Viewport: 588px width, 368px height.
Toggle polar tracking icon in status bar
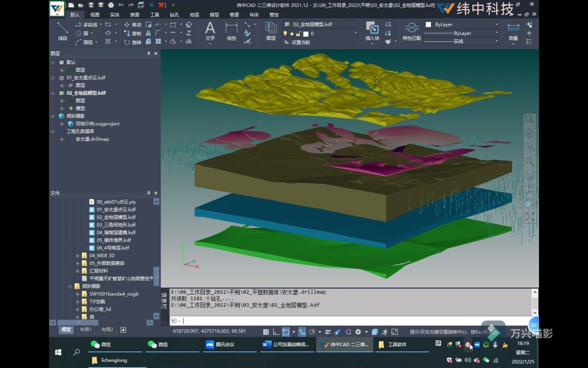tap(312, 332)
